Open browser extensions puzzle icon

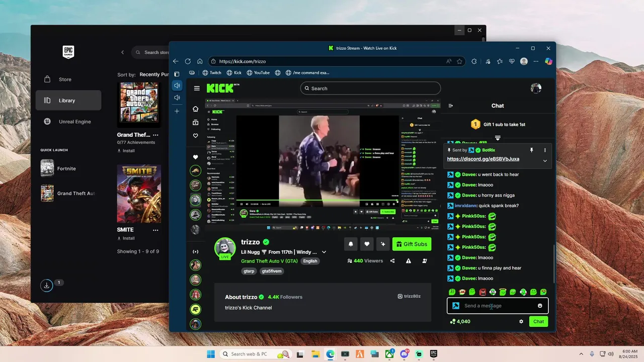(x=474, y=61)
